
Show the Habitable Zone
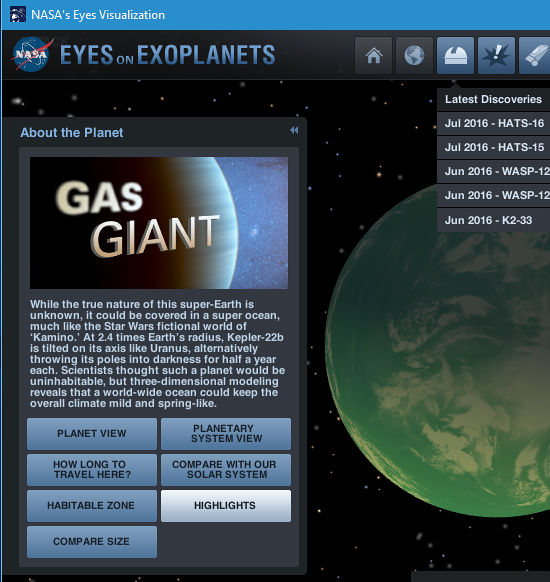pos(92,506)
